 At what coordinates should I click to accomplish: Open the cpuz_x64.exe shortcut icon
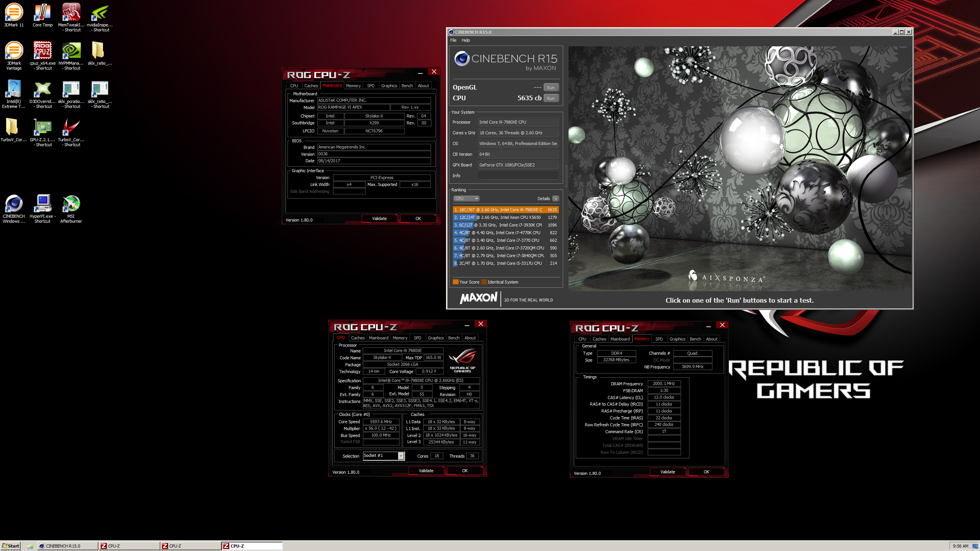coord(42,56)
